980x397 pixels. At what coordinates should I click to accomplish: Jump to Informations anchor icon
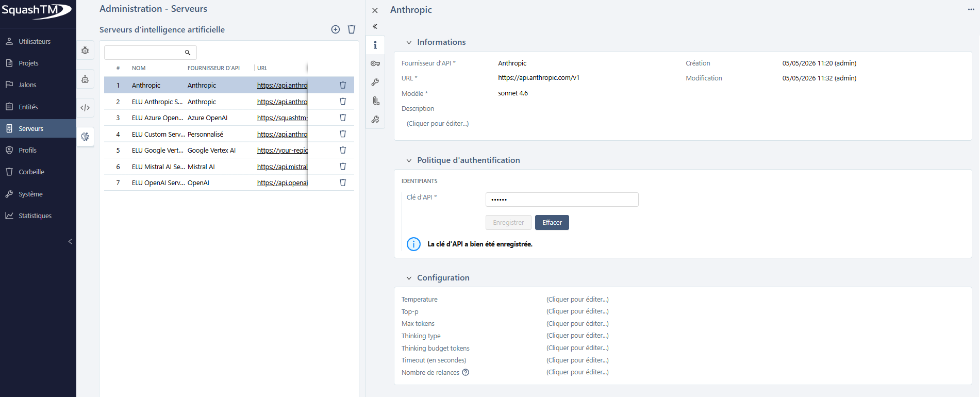(x=375, y=45)
